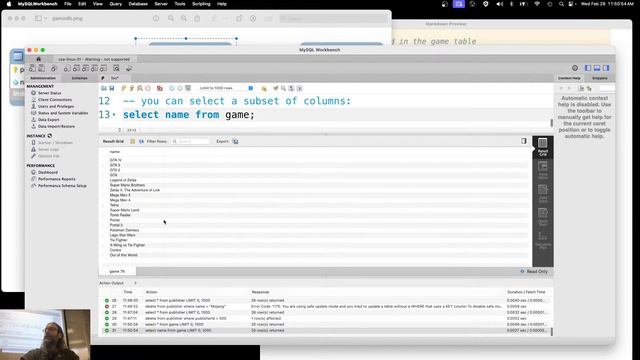
Task: Open SQL script file icon in editor toolbar
Action: click(104, 88)
